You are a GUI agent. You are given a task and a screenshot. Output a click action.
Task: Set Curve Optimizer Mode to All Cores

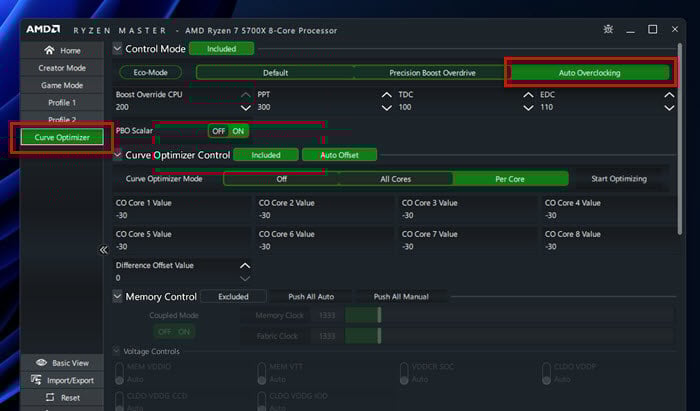click(396, 179)
